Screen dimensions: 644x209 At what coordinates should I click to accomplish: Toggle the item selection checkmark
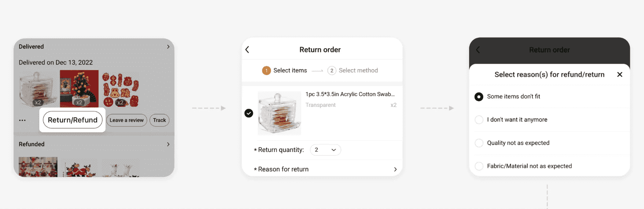tap(249, 113)
